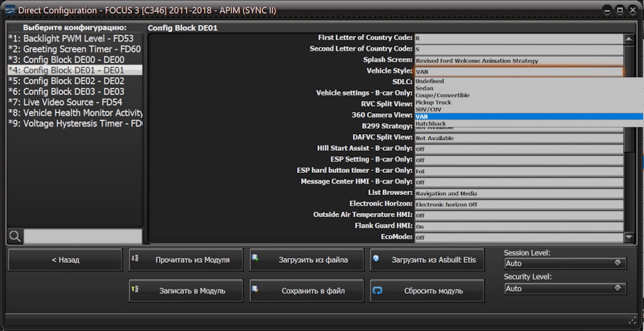The image size is (644, 331).
Task: Open the Session Level dropdown
Action: tap(565, 263)
